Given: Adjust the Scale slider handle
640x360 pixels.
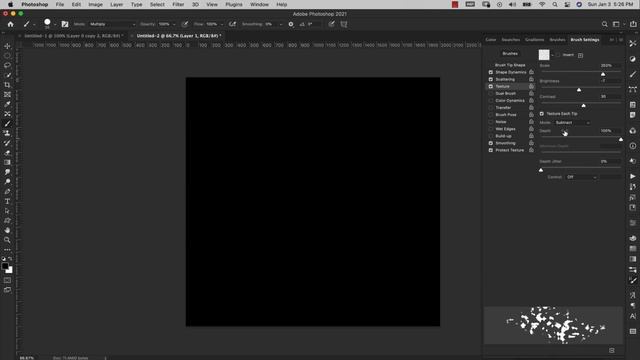Looking at the screenshot, I should 603,74.
